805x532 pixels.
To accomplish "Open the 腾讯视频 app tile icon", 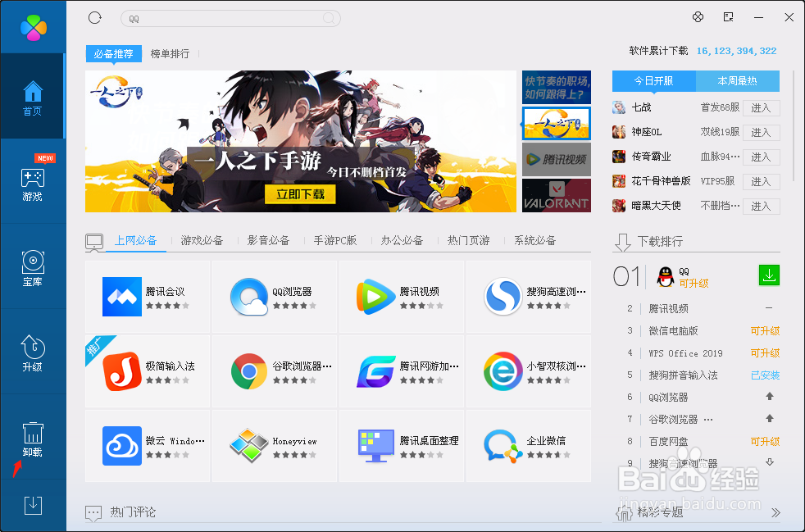I will click(375, 297).
